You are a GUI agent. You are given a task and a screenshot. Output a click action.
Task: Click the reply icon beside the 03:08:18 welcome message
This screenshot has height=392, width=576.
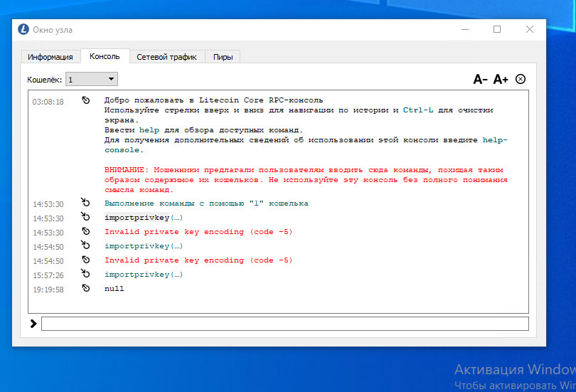[x=86, y=100]
